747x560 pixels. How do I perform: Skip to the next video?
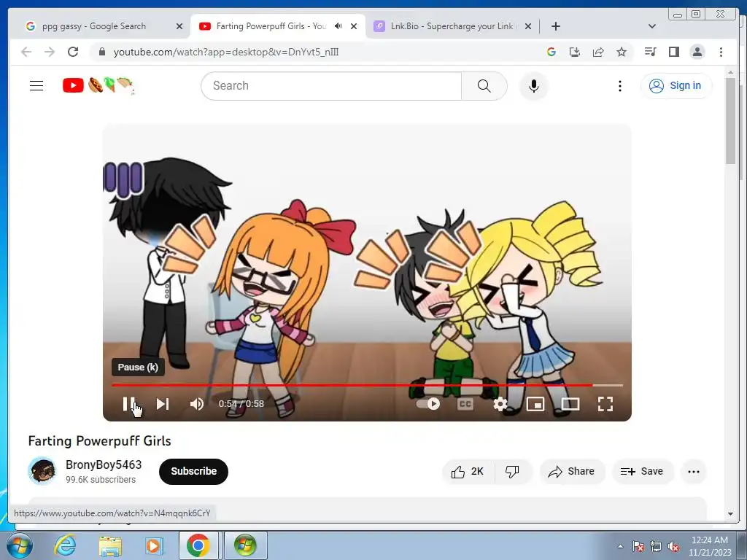point(163,404)
